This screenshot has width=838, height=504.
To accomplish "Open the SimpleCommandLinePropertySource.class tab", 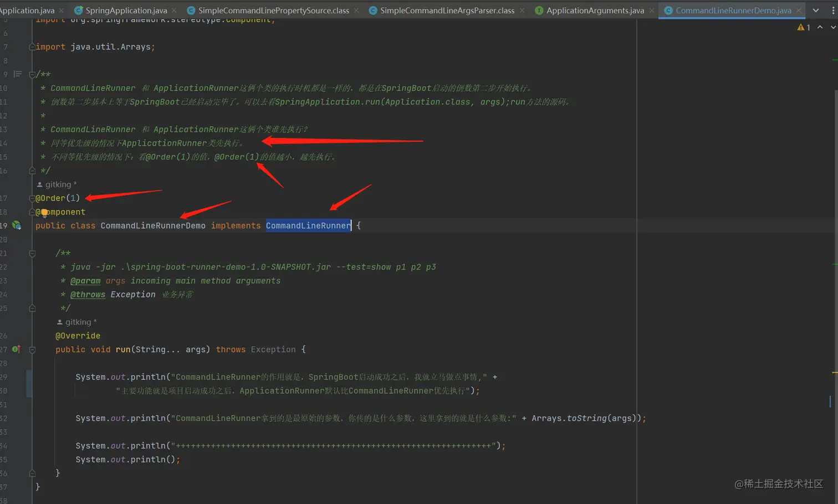I will 273,10.
